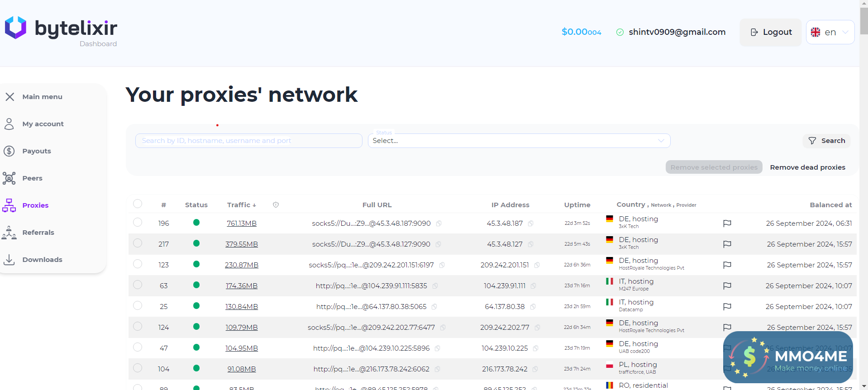The height and width of the screenshot is (390, 868).
Task: Select the checkbox for proxy 196
Action: click(x=138, y=222)
